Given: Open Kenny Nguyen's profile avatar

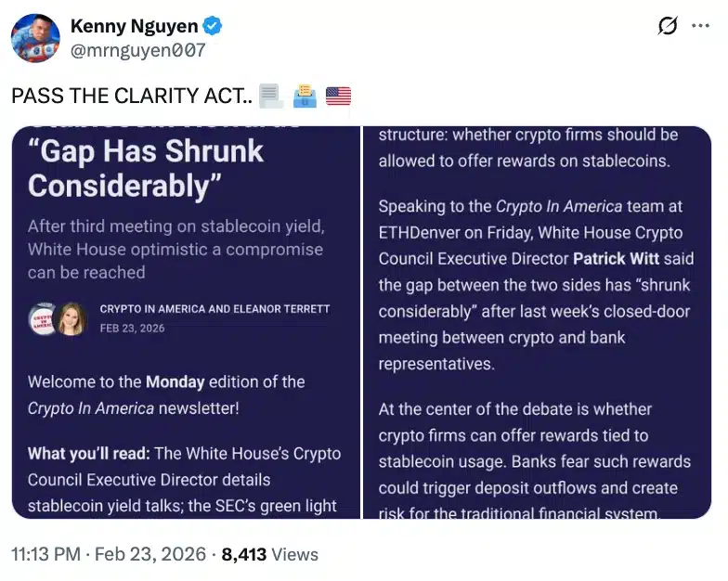Looking at the screenshot, I should pyautogui.click(x=36, y=38).
